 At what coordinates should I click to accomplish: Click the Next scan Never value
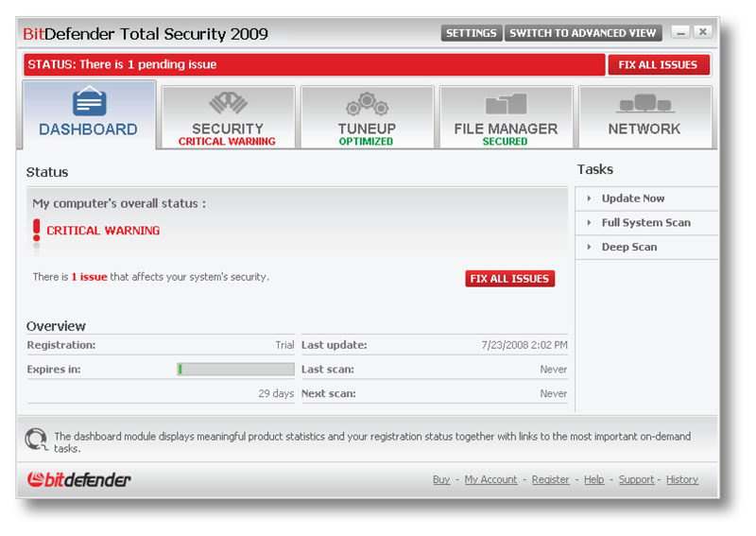(554, 393)
